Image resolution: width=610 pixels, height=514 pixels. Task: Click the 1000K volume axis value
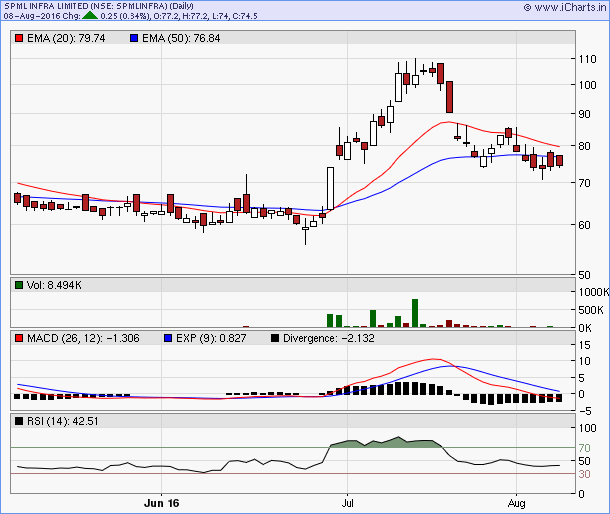click(594, 292)
